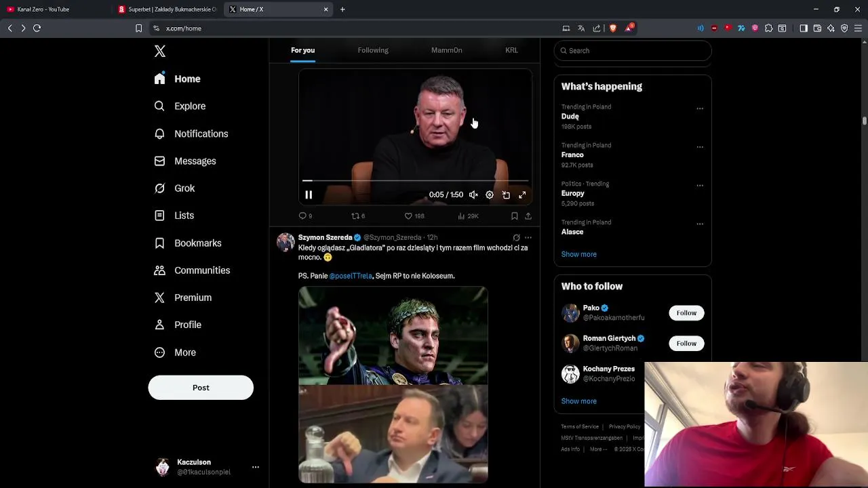Click the X logo in the sidebar
868x488 pixels.
click(160, 52)
